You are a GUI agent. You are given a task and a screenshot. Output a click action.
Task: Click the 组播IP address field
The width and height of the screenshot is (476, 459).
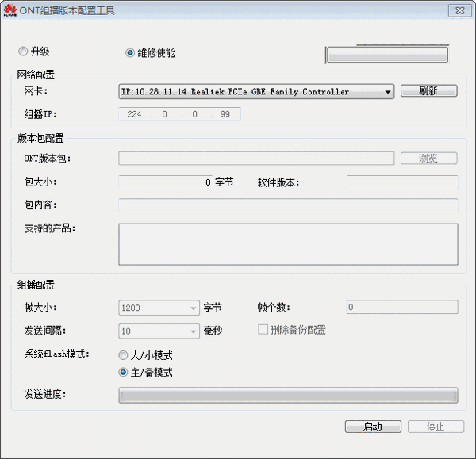[179, 114]
